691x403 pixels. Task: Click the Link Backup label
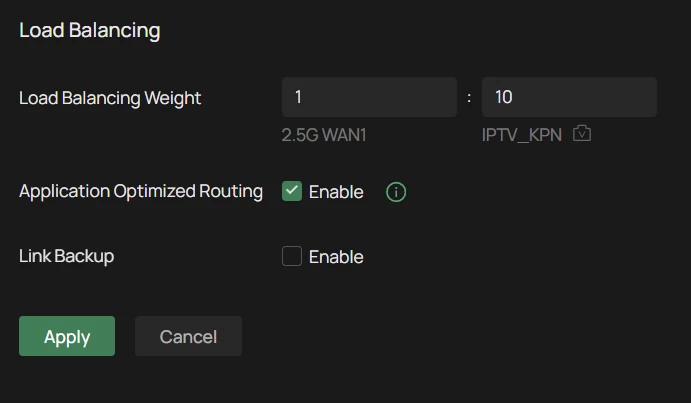pyautogui.click(x=67, y=256)
